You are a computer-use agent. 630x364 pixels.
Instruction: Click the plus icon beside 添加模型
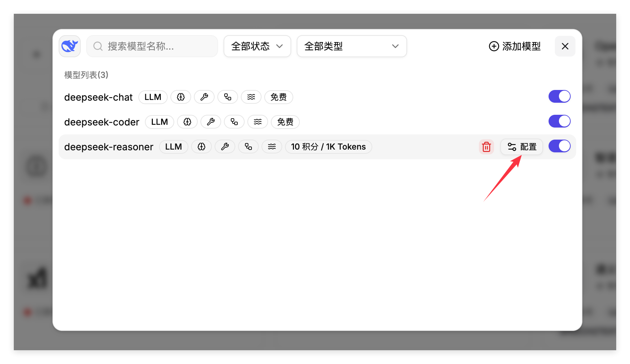pyautogui.click(x=494, y=46)
